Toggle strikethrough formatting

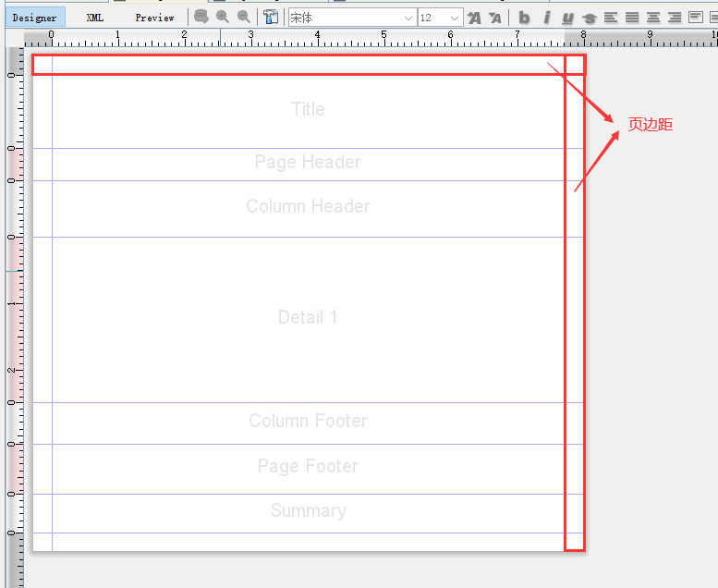click(x=590, y=18)
